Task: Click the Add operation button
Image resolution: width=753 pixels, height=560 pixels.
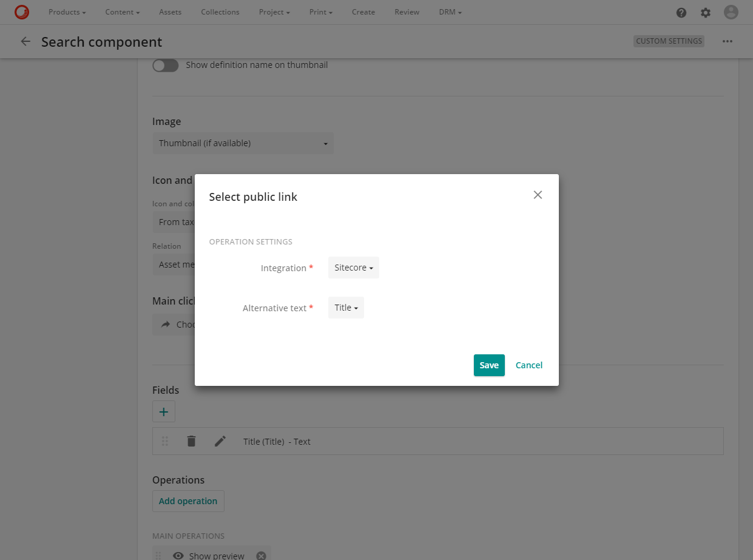Action: 188,501
